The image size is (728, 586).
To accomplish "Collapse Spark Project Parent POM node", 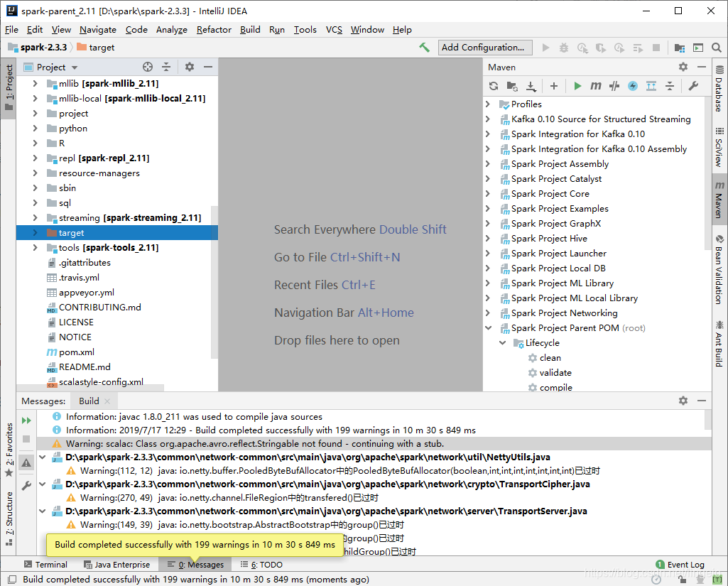I will (488, 328).
